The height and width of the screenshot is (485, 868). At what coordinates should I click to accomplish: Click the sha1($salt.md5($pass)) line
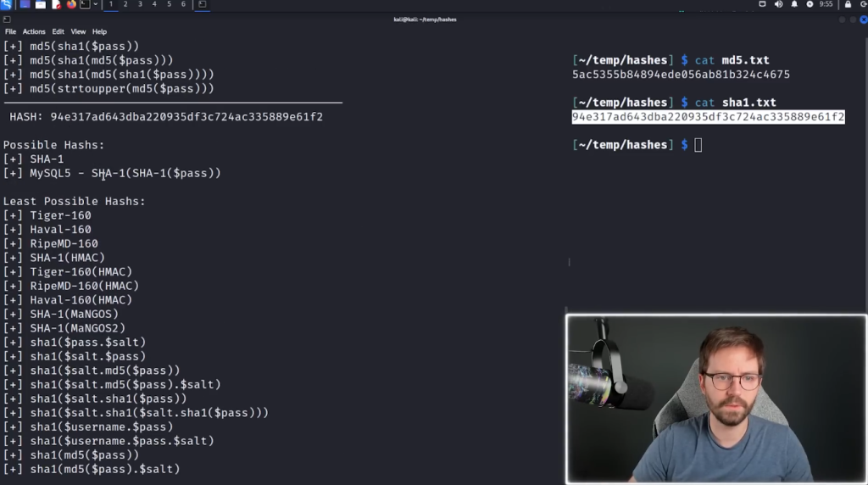click(92, 371)
